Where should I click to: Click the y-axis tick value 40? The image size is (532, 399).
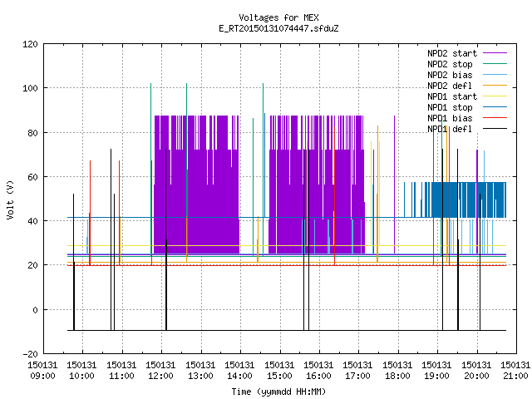click(x=32, y=221)
